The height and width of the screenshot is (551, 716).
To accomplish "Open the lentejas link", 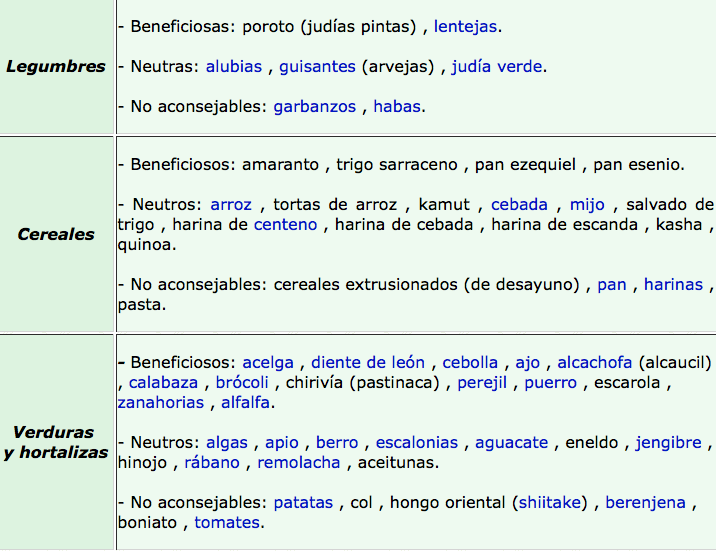I will point(465,27).
